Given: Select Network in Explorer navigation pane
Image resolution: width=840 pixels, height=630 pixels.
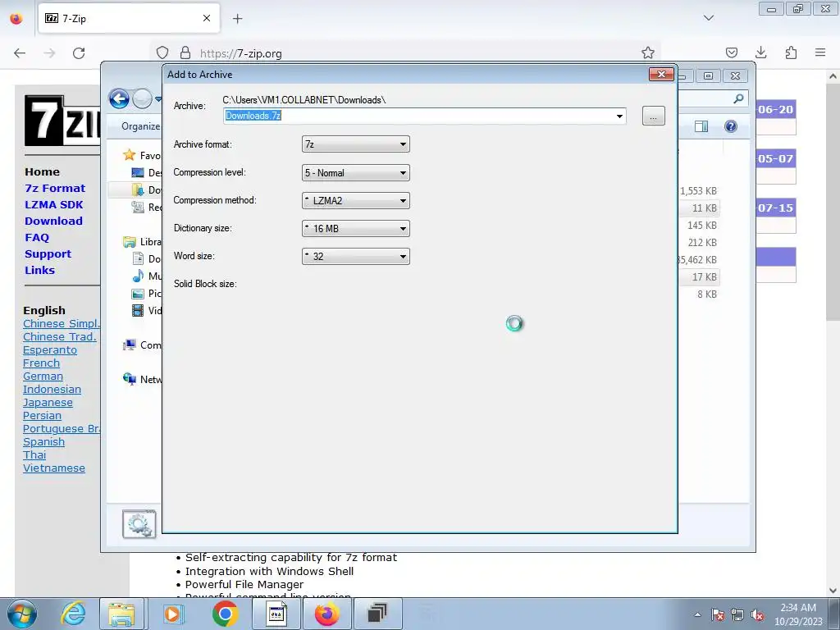Looking at the screenshot, I should click(x=143, y=379).
